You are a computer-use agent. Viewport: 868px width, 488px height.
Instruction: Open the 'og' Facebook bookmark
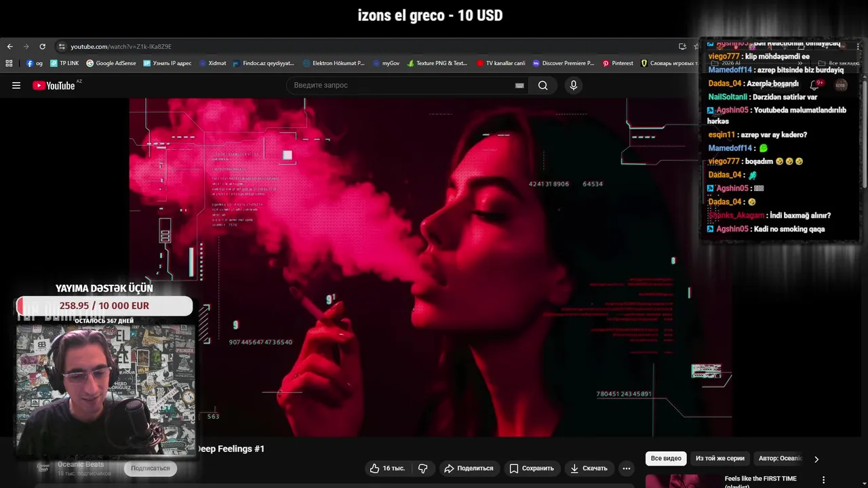[x=35, y=63]
